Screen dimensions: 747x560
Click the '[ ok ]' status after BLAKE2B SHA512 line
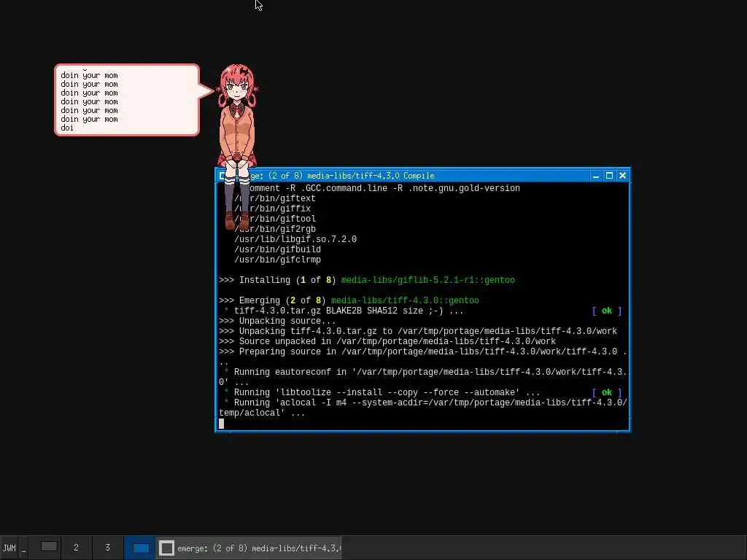point(606,311)
